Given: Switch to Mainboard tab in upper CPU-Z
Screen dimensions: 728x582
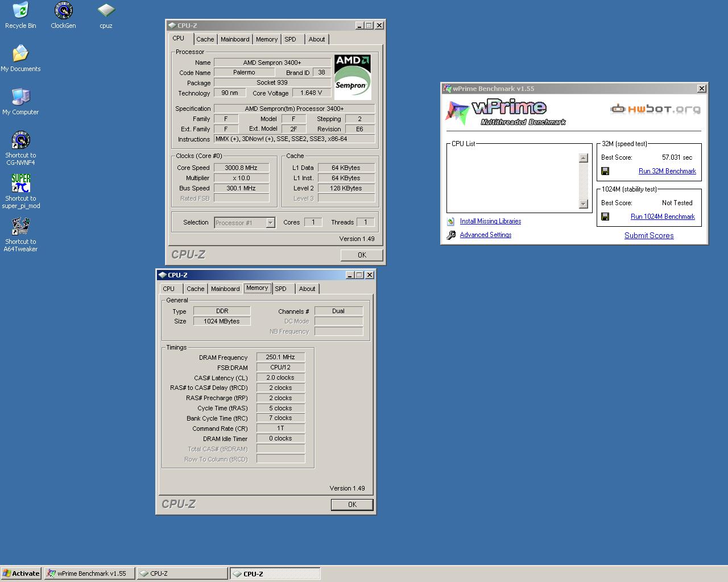Looking at the screenshot, I should point(235,39).
